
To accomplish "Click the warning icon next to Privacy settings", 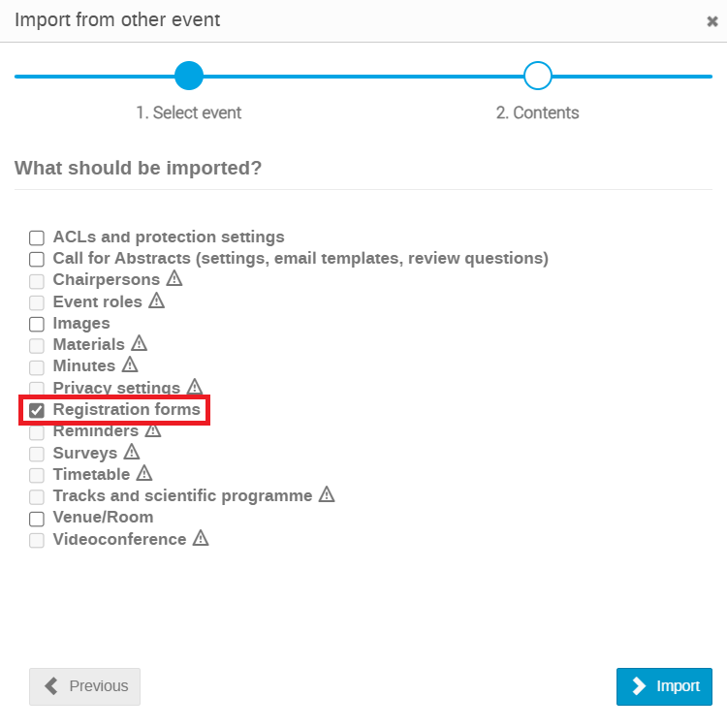I will pos(195,386).
